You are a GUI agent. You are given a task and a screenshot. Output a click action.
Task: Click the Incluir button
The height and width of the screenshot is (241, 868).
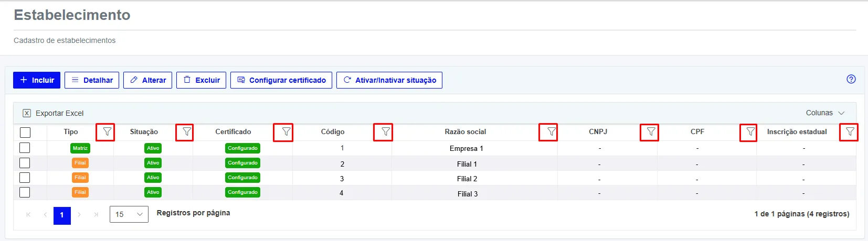37,80
